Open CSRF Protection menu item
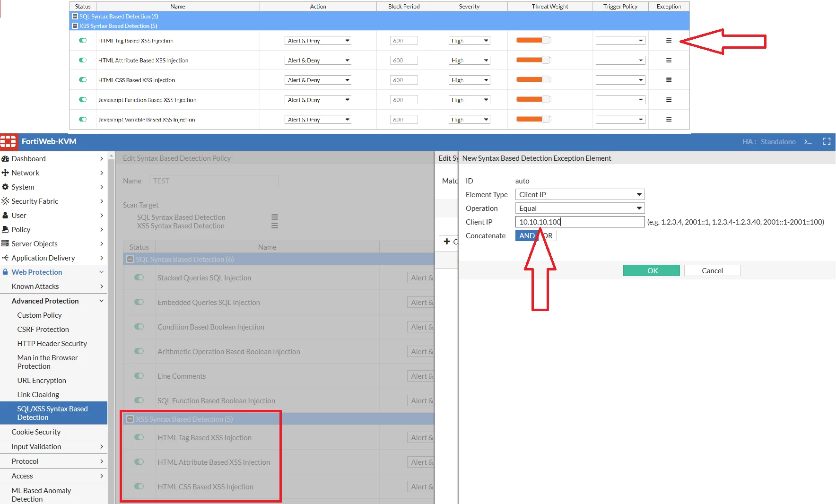This screenshot has width=836, height=504. click(x=43, y=330)
